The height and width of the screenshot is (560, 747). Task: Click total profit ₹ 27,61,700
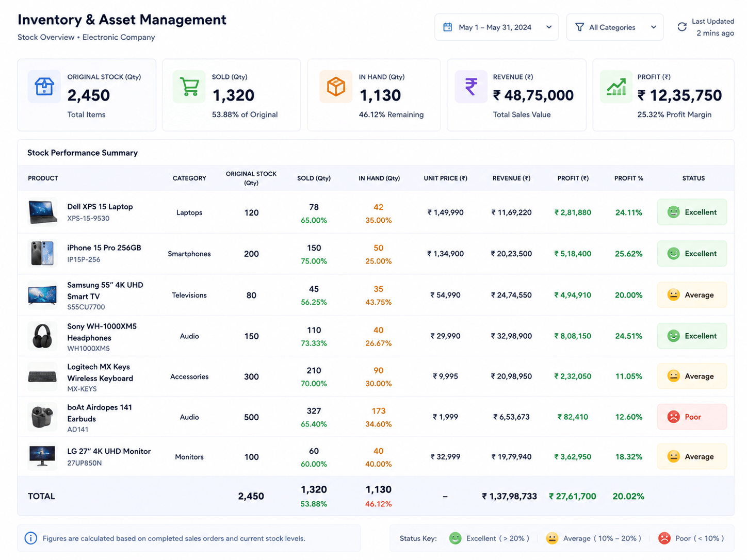click(x=573, y=496)
